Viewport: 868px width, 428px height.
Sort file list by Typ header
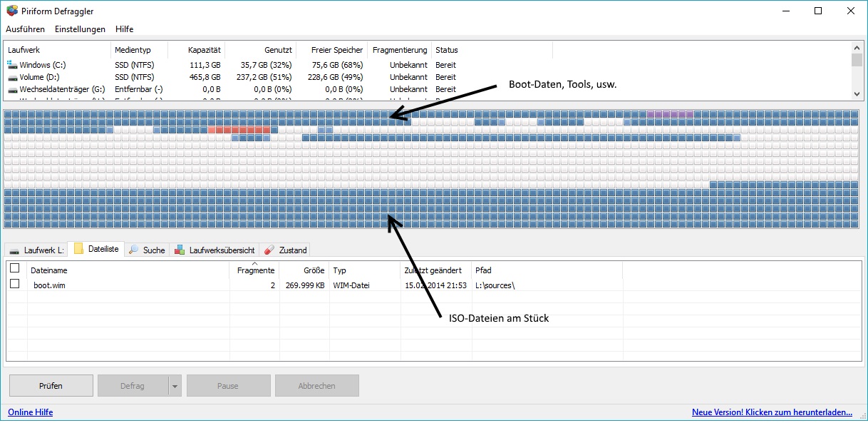(x=365, y=270)
